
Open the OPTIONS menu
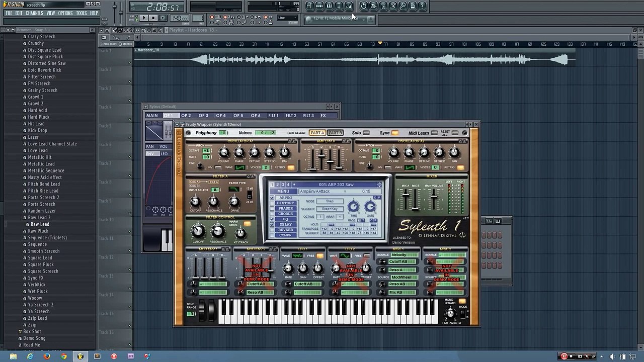pos(65,13)
